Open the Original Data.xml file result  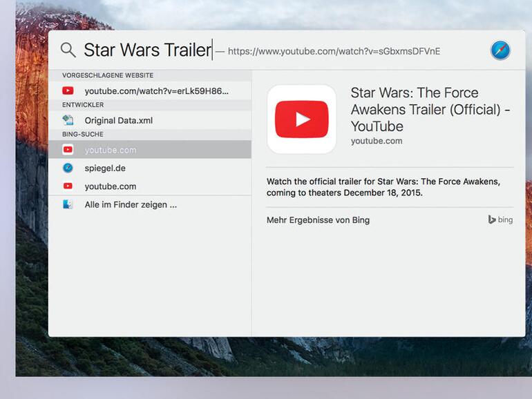(150, 120)
